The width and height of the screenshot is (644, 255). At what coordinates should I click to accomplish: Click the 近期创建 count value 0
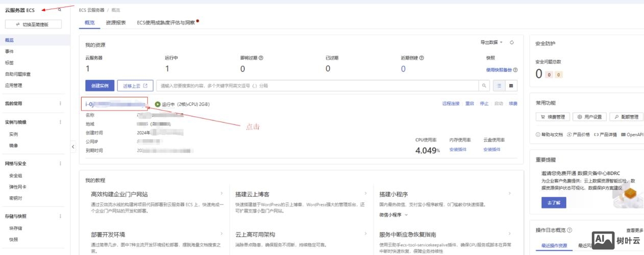[403, 69]
